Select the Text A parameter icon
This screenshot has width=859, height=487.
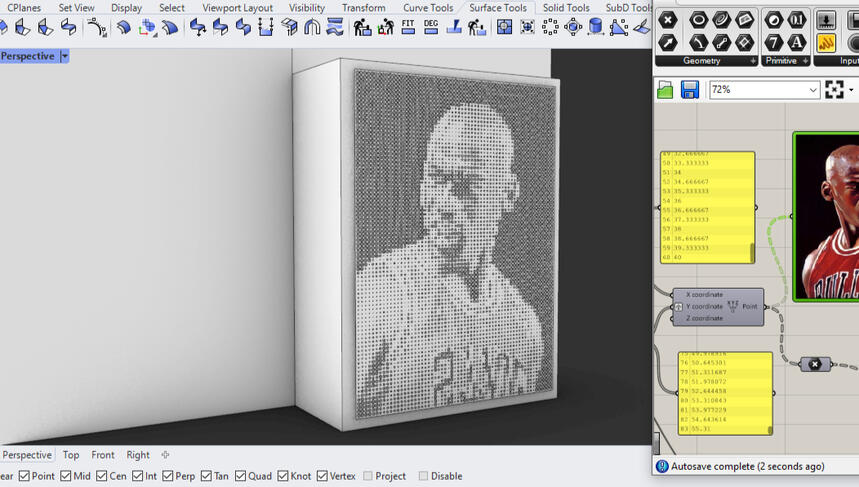[x=797, y=43]
